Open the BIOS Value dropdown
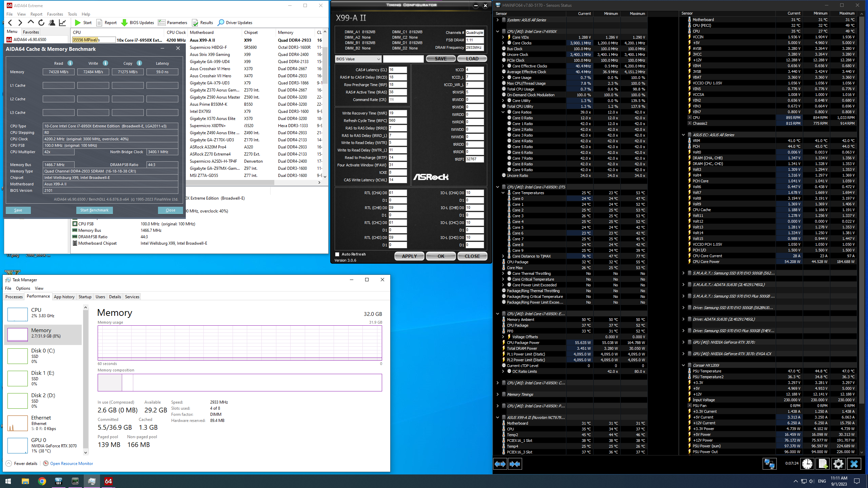 tap(358, 59)
